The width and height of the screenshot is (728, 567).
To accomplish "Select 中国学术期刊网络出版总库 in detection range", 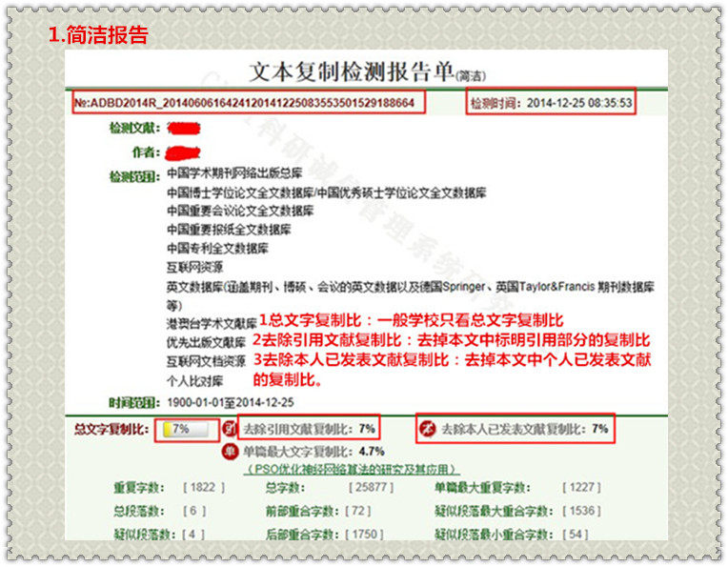I will [234, 173].
